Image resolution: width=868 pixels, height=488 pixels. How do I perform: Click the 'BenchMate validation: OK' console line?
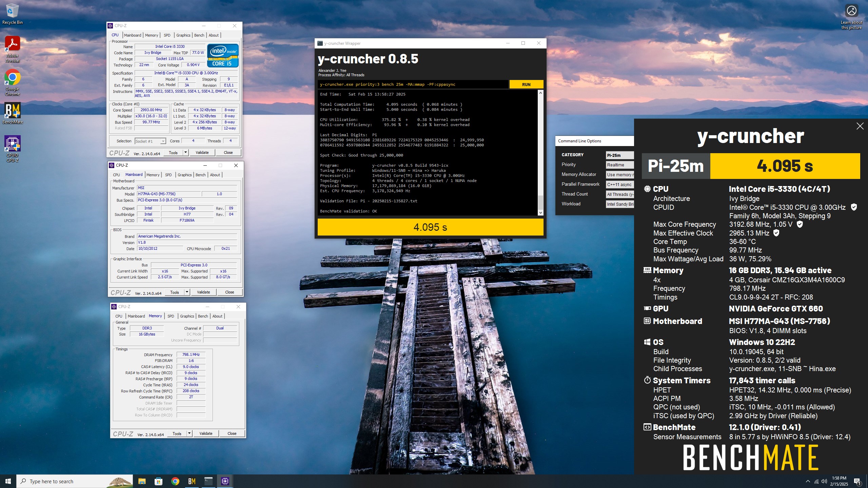coord(349,211)
